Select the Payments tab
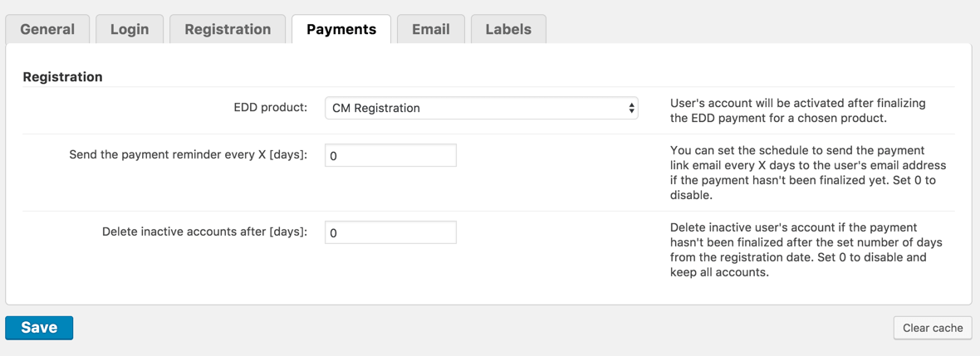The width and height of the screenshot is (980, 356). click(341, 29)
